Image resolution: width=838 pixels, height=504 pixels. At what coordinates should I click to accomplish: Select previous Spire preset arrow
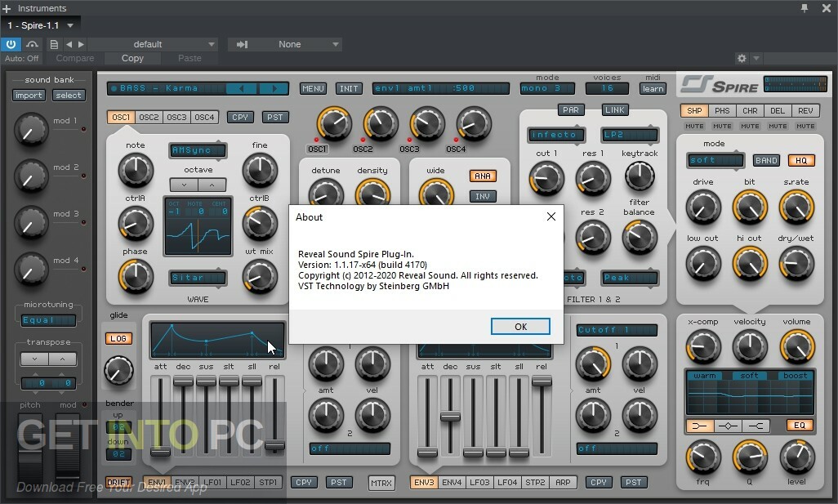(240, 89)
